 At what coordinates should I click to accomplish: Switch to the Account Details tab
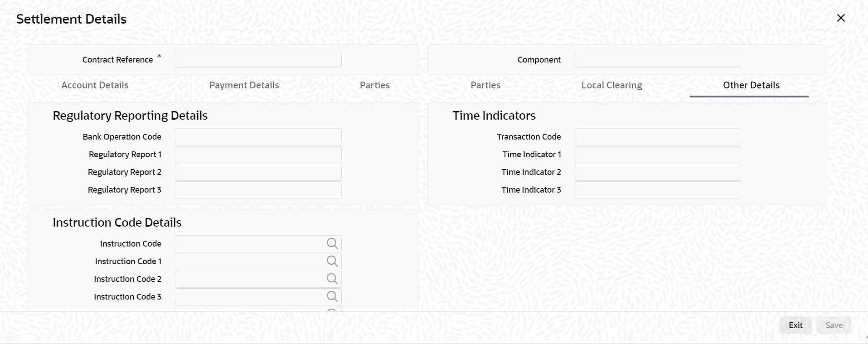pyautogui.click(x=95, y=85)
